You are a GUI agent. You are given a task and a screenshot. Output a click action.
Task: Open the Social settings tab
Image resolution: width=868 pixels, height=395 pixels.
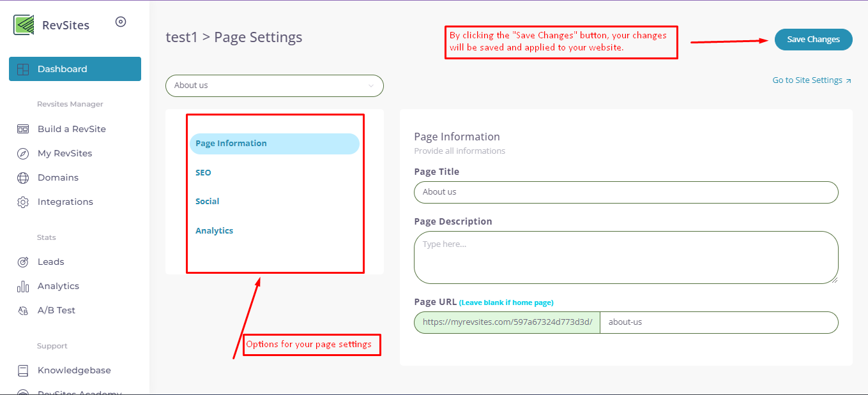click(x=207, y=202)
